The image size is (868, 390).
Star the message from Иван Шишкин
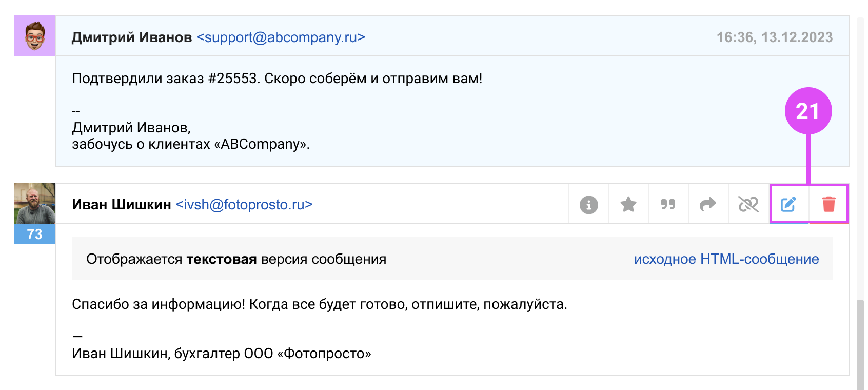point(628,205)
